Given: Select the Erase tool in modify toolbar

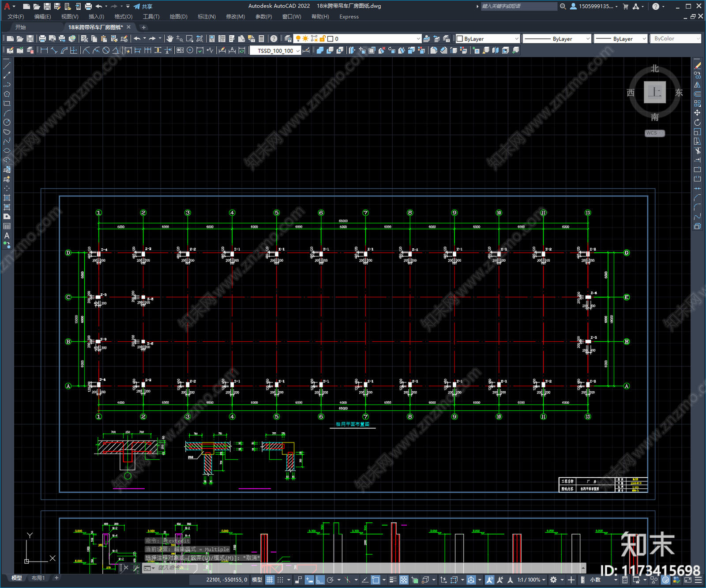Looking at the screenshot, I should pos(697,66).
